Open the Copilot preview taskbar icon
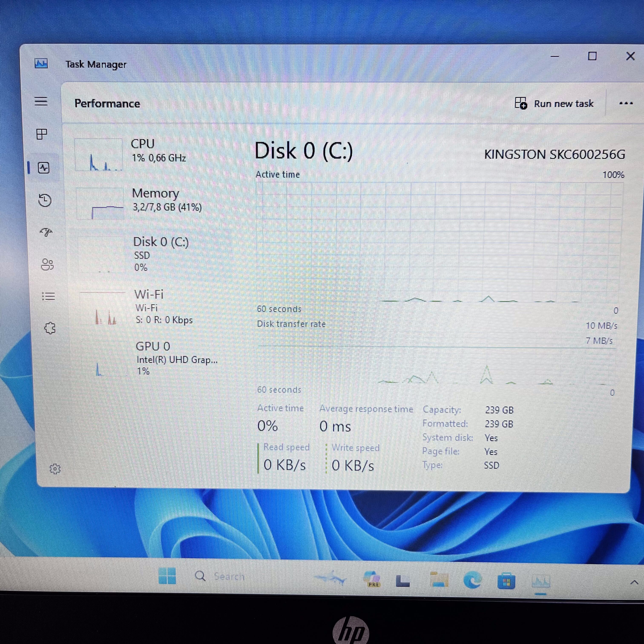644x644 pixels. pyautogui.click(x=372, y=579)
